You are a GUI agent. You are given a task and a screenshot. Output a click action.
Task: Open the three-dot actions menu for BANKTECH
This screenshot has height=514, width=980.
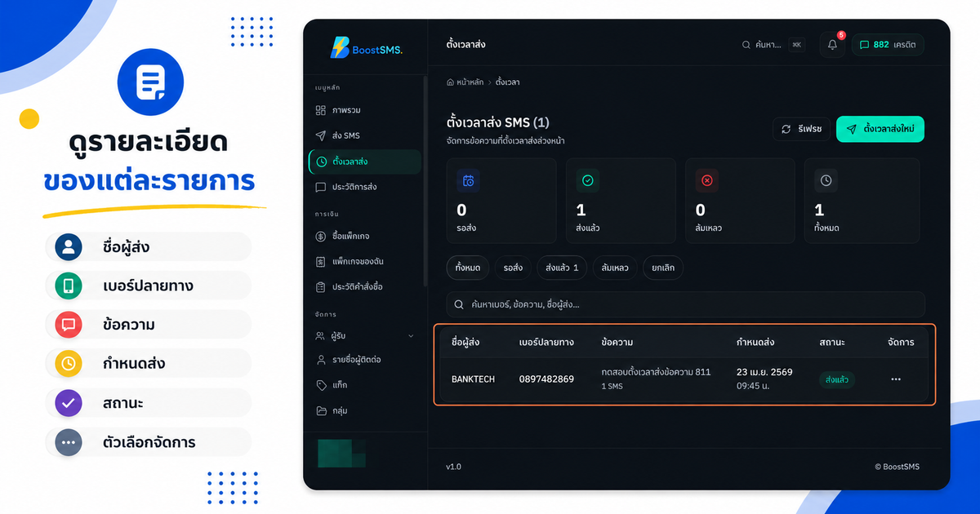896,379
